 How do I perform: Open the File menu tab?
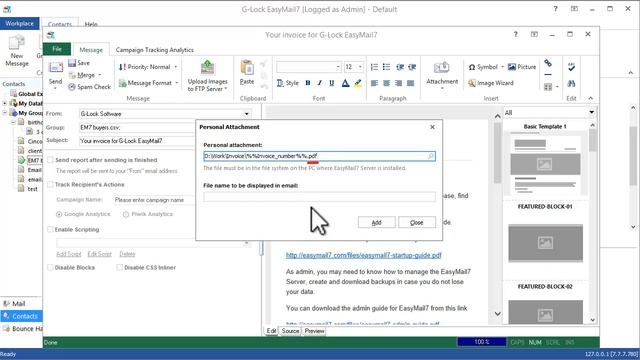(x=57, y=49)
